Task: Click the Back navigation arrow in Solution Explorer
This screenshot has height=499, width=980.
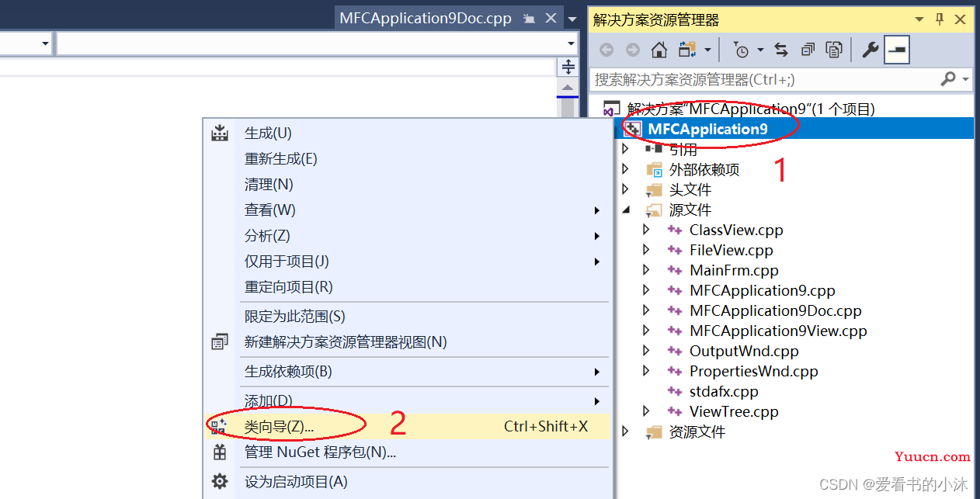Action: point(606,50)
